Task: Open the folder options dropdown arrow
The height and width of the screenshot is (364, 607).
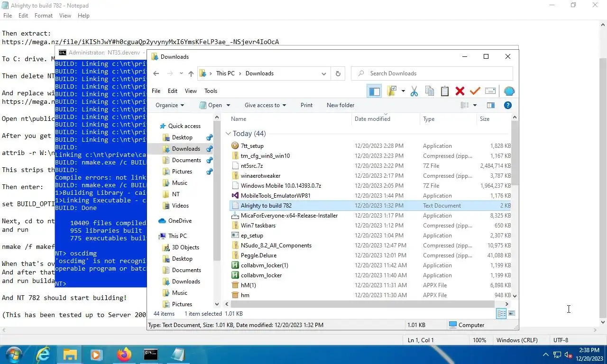Action: (x=403, y=91)
